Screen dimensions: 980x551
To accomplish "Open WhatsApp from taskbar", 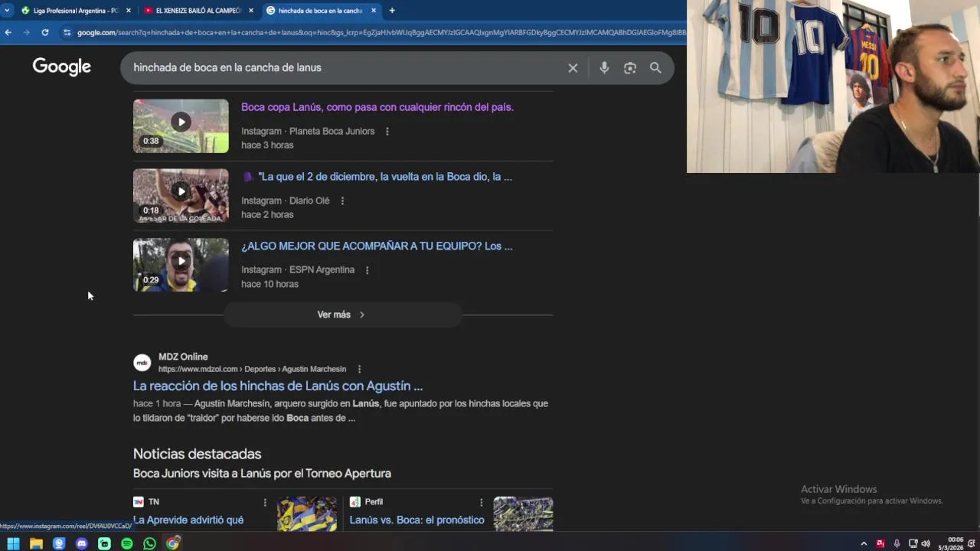I will click(x=150, y=543).
